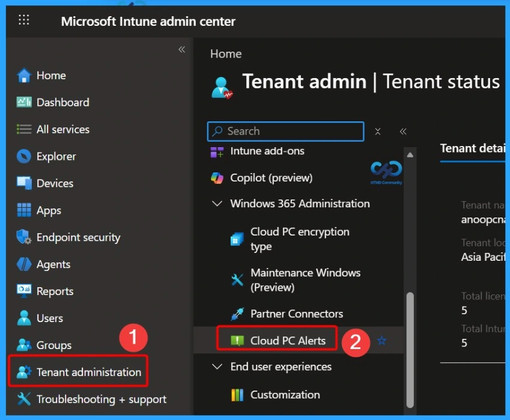Click the Agents icon in sidebar
The image size is (510, 420).
24,264
